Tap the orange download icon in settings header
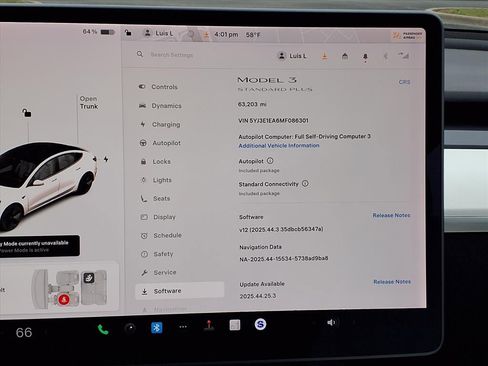Image resolution: width=488 pixels, height=366 pixels. (324, 56)
